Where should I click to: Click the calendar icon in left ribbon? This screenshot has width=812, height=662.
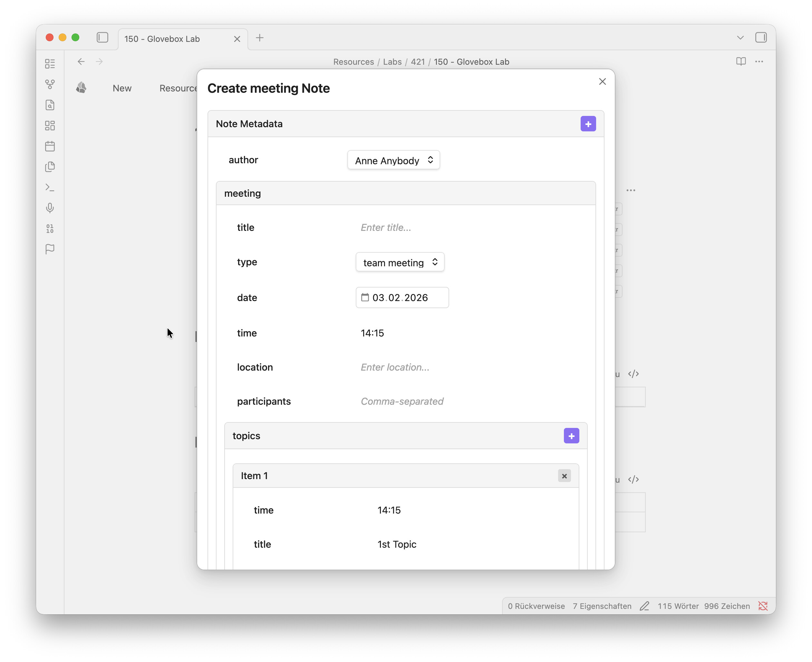(x=50, y=146)
